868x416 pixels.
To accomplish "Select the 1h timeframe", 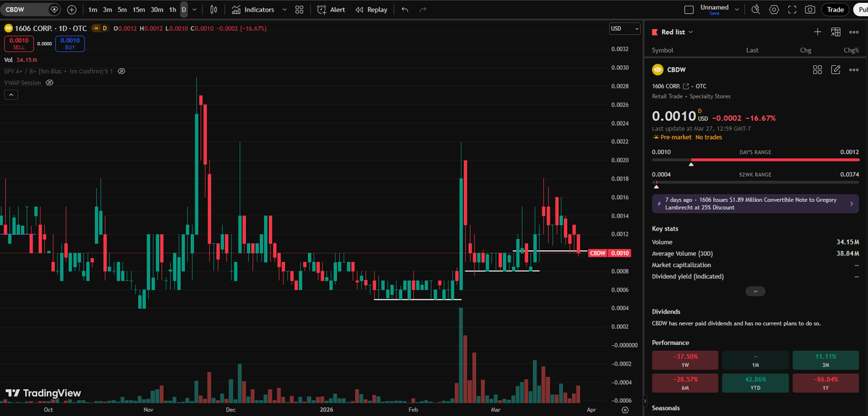I will pyautogui.click(x=172, y=9).
